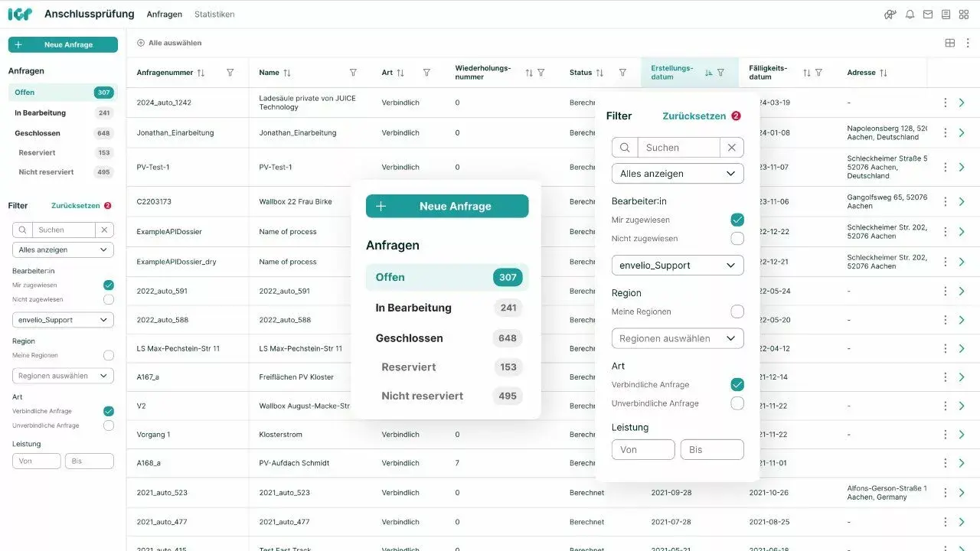Focus the Von field in the left sidebar
The image size is (980, 551).
click(37, 461)
